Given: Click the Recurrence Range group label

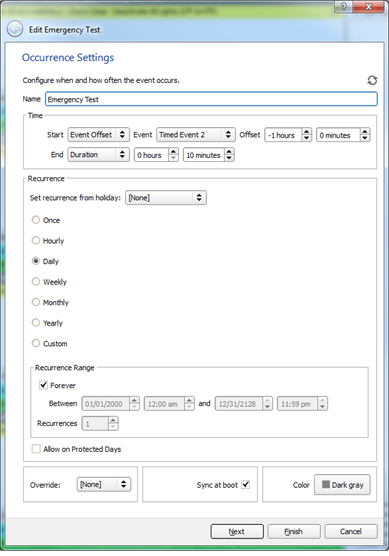Looking at the screenshot, I should pos(65,368).
